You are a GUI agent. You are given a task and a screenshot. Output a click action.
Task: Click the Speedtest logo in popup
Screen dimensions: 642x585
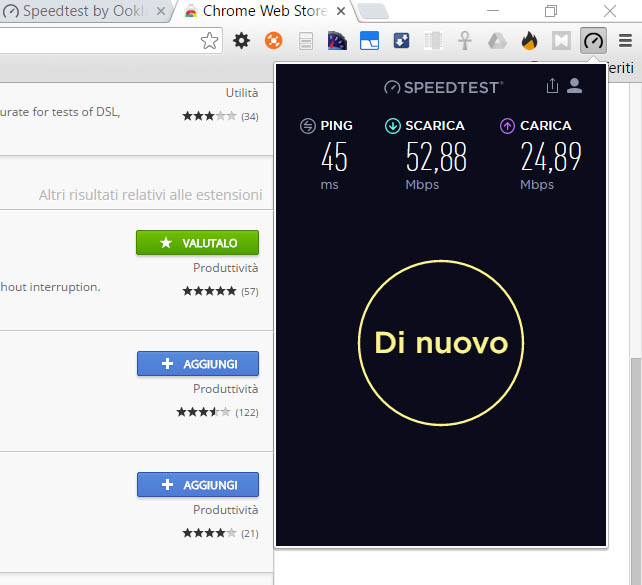443,87
